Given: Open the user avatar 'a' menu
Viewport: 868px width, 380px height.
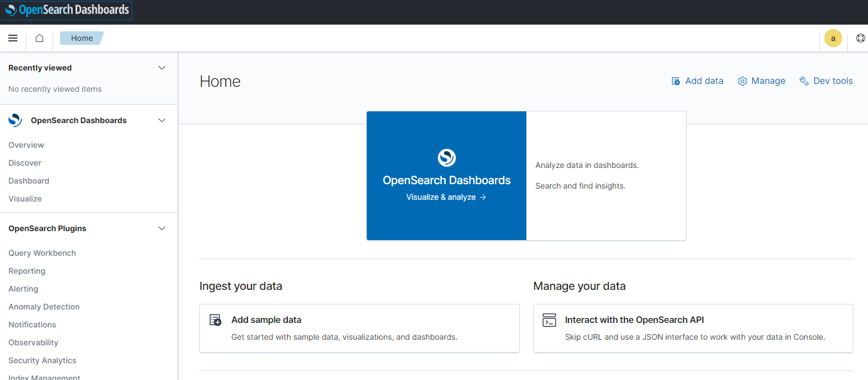Looking at the screenshot, I should click(833, 38).
